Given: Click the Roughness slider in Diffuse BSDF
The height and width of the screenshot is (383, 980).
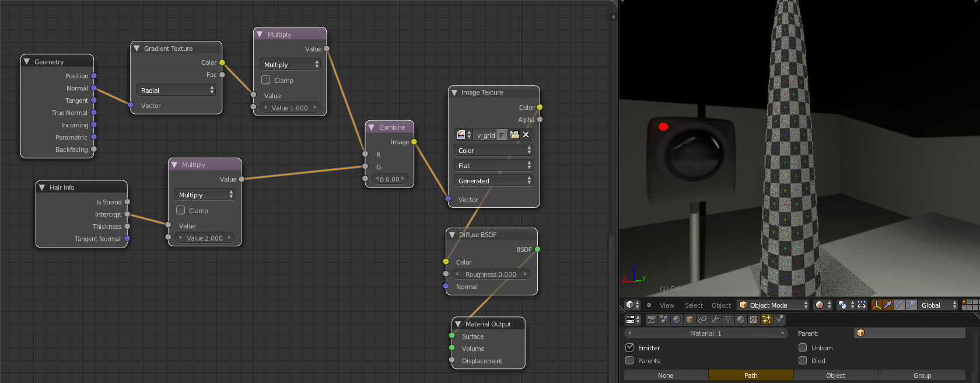Looking at the screenshot, I should pos(491,274).
